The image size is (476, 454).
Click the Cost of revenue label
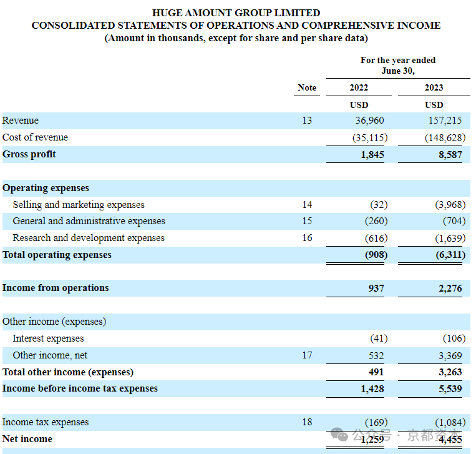tap(35, 137)
